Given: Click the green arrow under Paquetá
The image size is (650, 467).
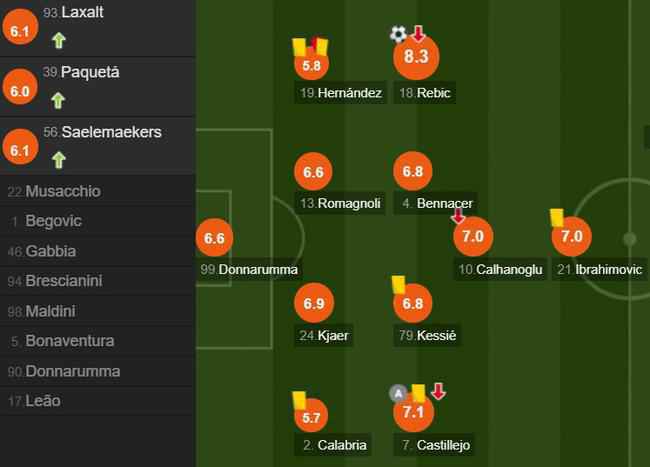Looking at the screenshot, I should click(x=58, y=101).
